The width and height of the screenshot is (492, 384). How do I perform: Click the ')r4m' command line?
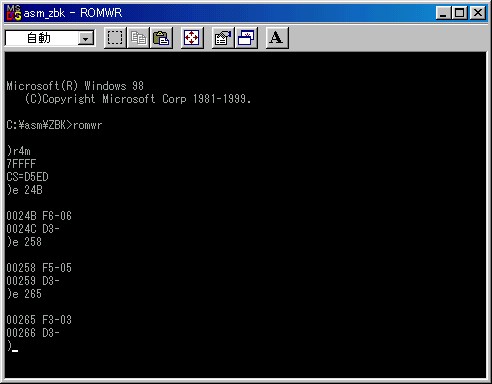[x=19, y=151]
